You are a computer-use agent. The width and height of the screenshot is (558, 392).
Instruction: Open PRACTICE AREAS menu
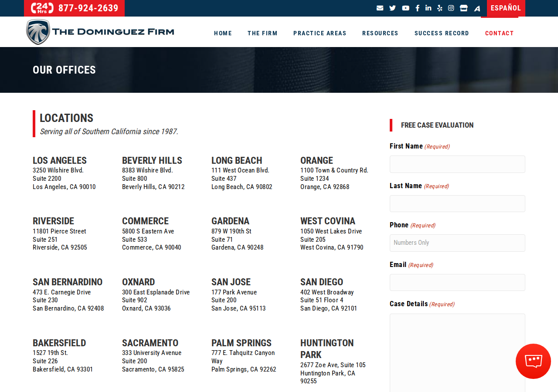(x=320, y=33)
